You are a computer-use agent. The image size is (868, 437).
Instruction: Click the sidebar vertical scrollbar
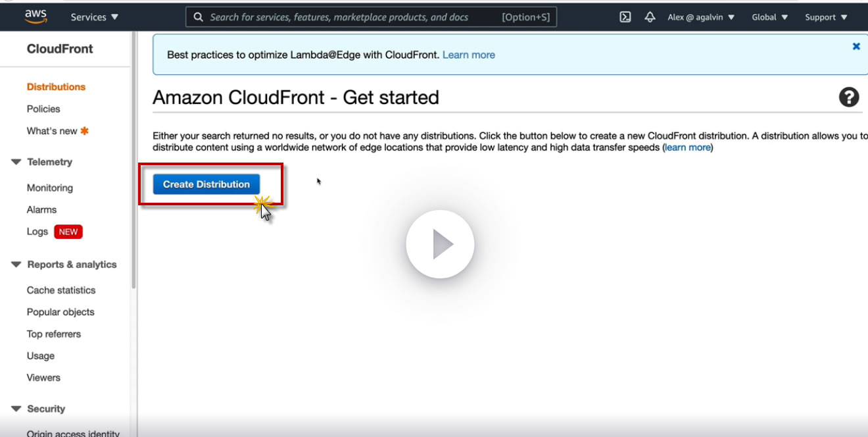tap(134, 161)
